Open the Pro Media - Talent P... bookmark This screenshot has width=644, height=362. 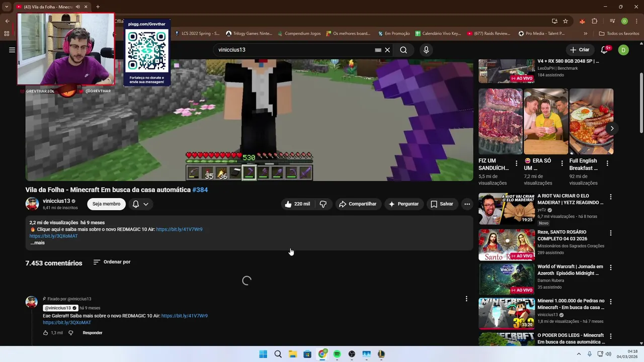click(x=542, y=34)
